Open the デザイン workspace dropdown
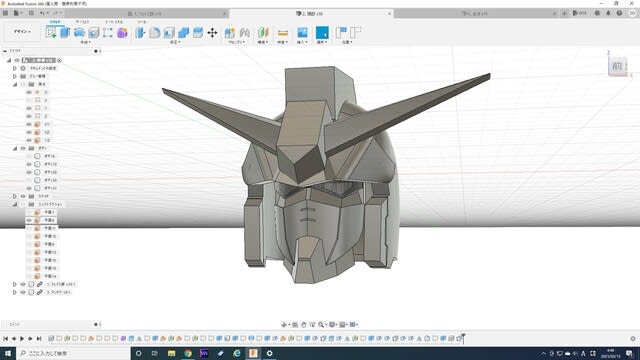640x360 pixels. (x=22, y=31)
